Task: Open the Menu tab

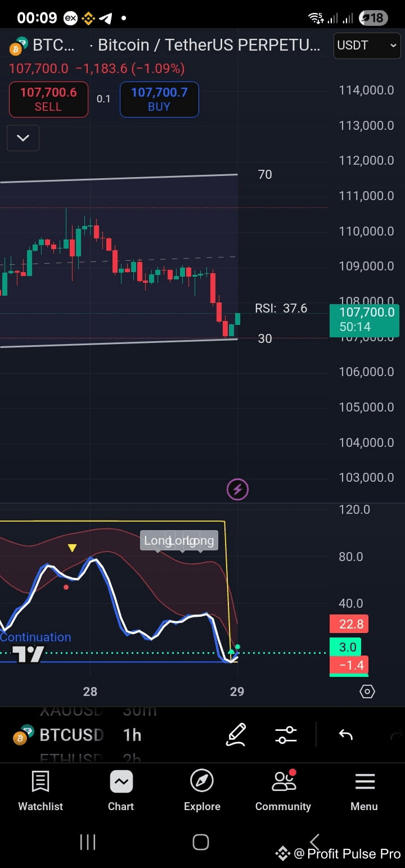Action: [x=364, y=792]
